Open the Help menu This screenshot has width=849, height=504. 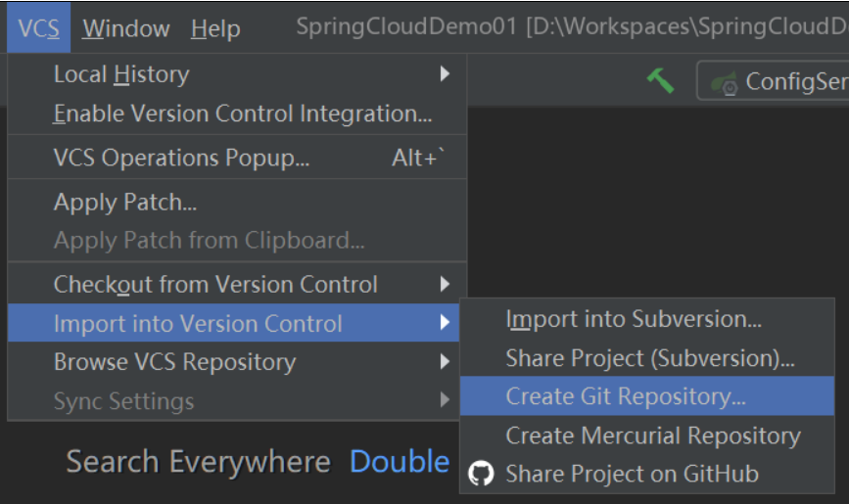(215, 27)
